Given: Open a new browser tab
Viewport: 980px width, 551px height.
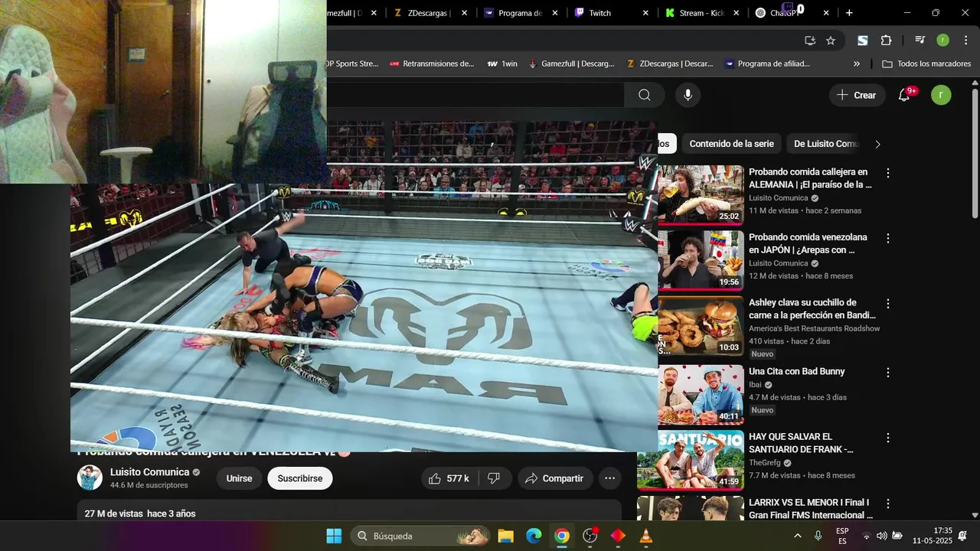Looking at the screenshot, I should [849, 13].
